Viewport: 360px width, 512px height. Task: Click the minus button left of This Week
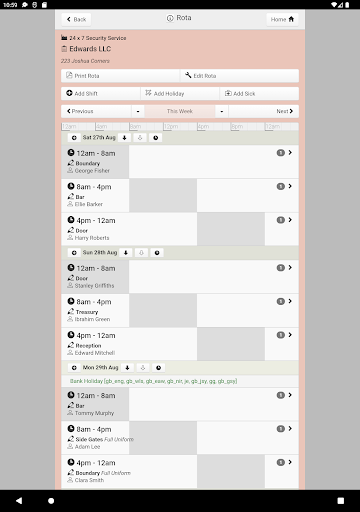[138, 111]
